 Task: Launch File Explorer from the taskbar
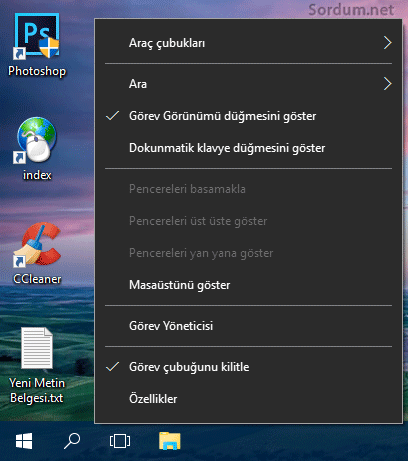point(170,441)
